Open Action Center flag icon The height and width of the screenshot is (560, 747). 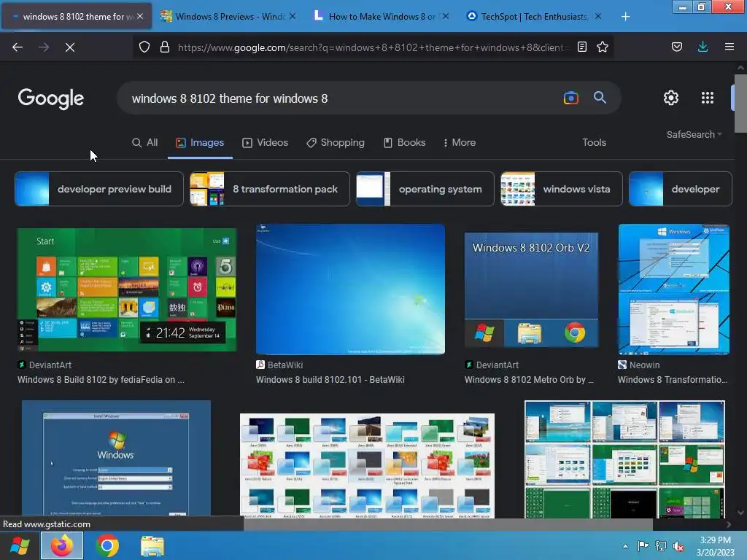click(x=643, y=546)
